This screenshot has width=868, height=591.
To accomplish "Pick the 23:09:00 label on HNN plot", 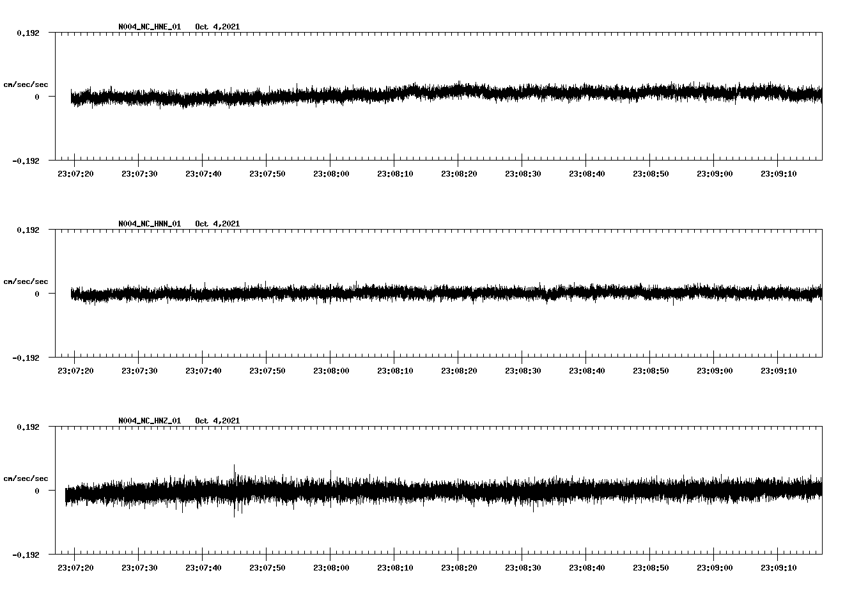I will (x=715, y=371).
